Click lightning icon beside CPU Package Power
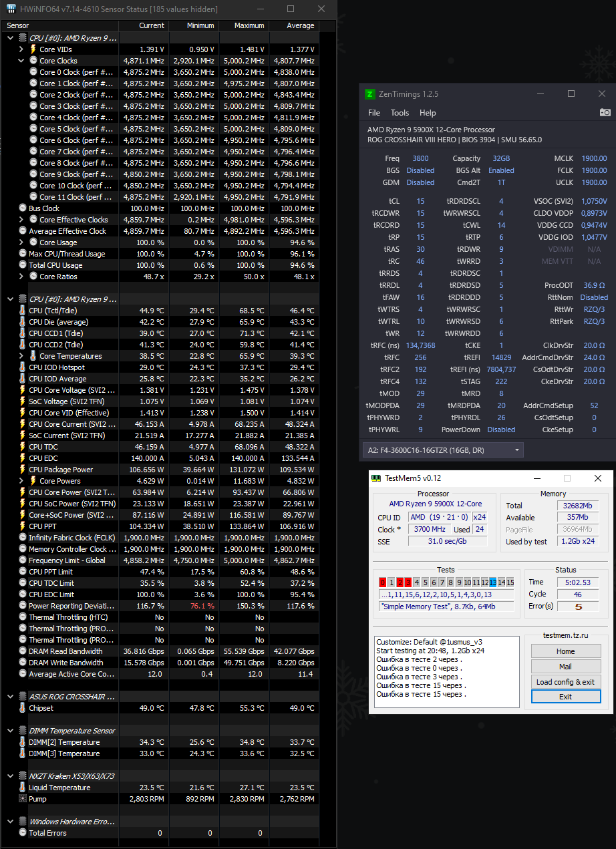The image size is (616, 849). [x=23, y=470]
